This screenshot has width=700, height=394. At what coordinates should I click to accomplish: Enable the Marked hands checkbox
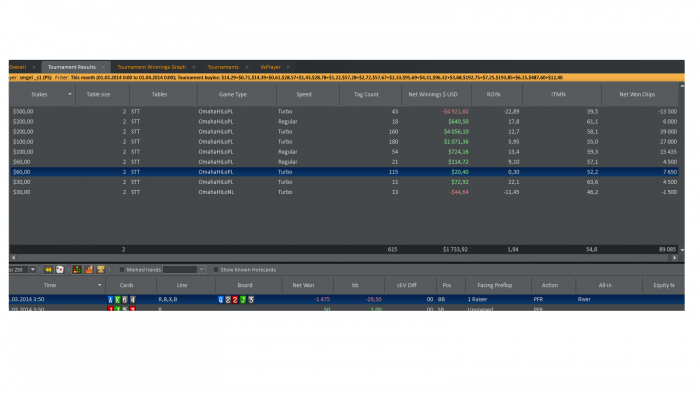122,270
